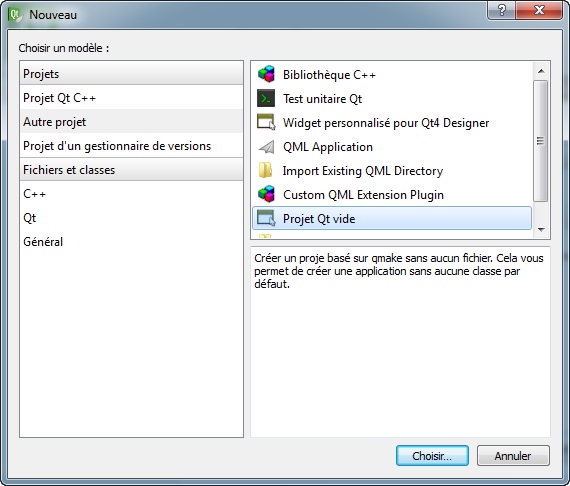Viewport: 570px width, 486px height.
Task: Select the Projet Qt C++ category
Action: (x=131, y=98)
